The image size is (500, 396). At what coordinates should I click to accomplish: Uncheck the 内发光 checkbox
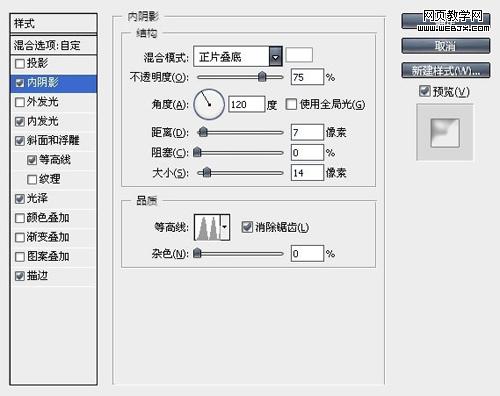pos(20,121)
